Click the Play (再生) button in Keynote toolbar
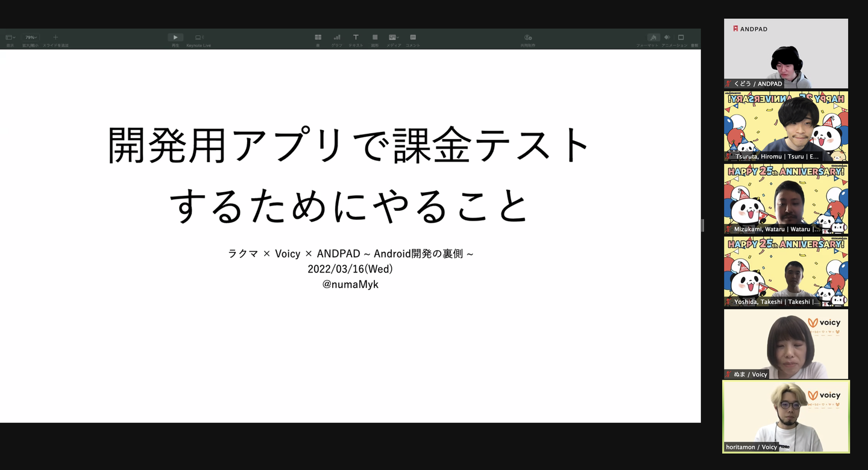868x470 pixels. 175,37
